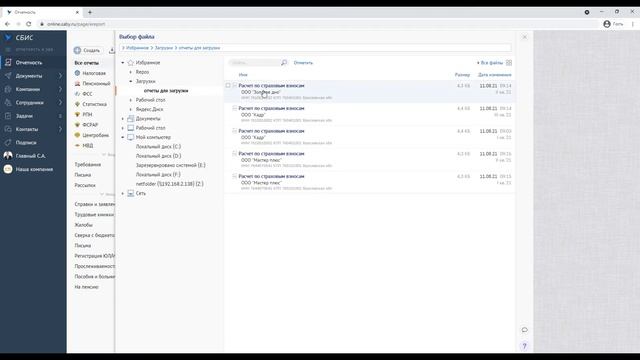640x360 pixels.
Task: Open Задачи in the left sidebar
Action: tap(24, 116)
